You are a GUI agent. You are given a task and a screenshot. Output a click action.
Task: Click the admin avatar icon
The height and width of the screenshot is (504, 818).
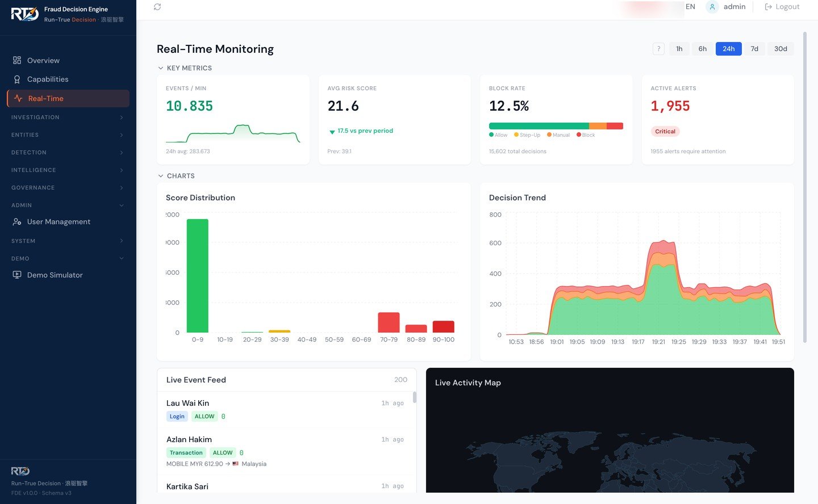(x=711, y=7)
